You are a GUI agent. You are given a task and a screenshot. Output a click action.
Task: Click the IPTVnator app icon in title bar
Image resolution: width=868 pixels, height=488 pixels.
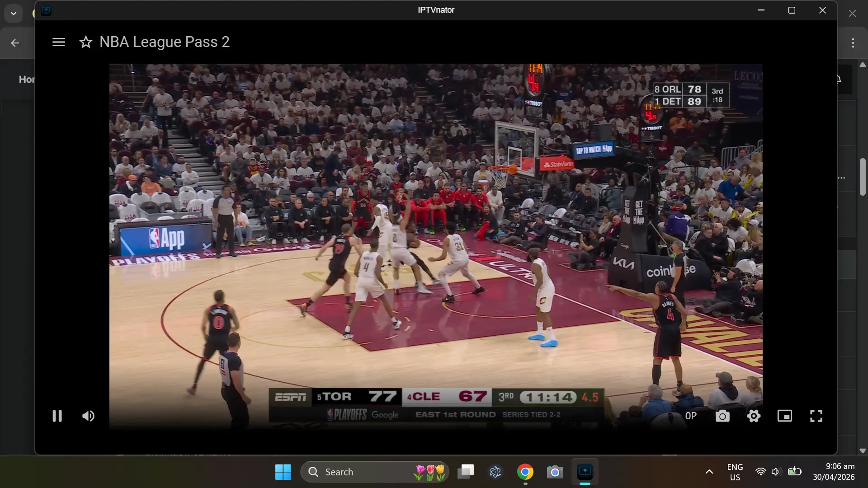tap(46, 10)
